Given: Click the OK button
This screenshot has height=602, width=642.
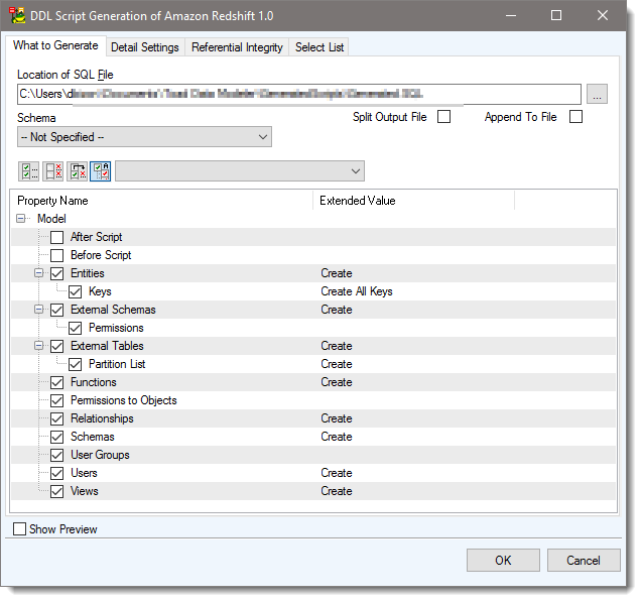Looking at the screenshot, I should 503,560.
